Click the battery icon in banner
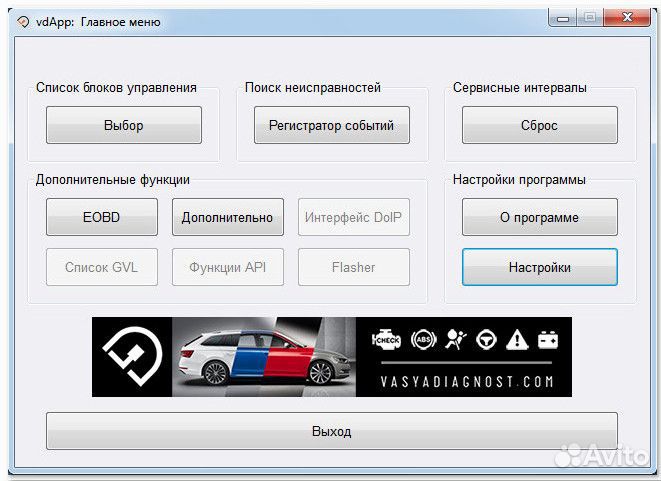 (548, 341)
